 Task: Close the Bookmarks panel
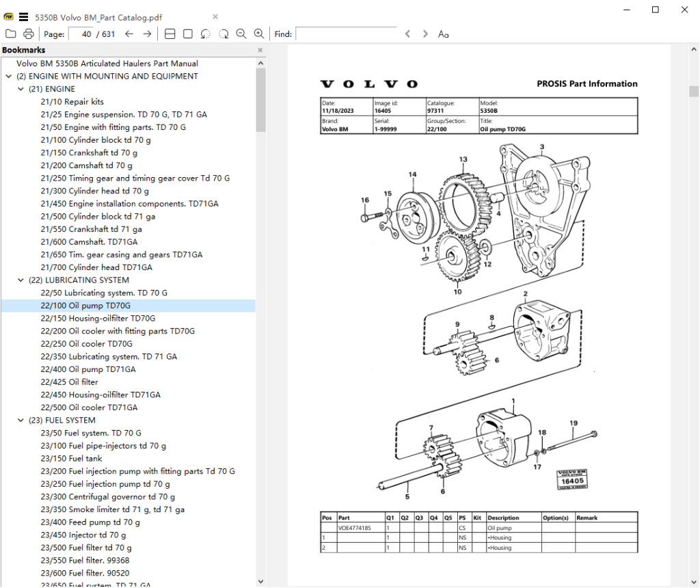point(260,50)
